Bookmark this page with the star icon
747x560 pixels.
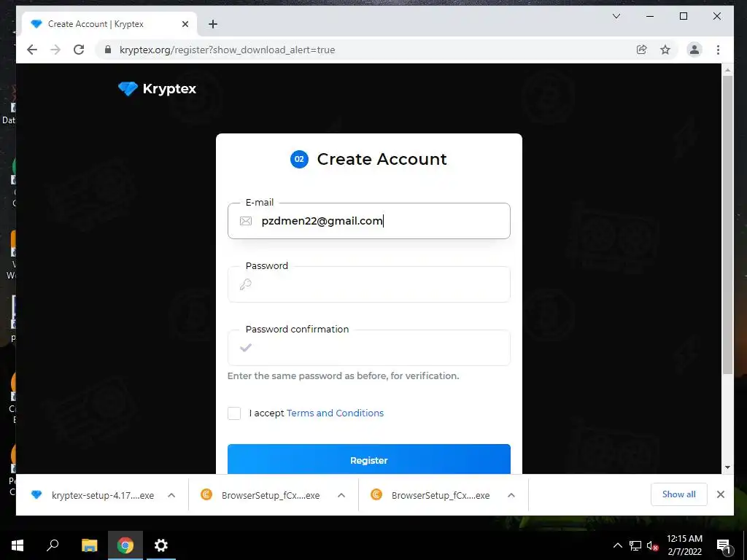pyautogui.click(x=665, y=50)
